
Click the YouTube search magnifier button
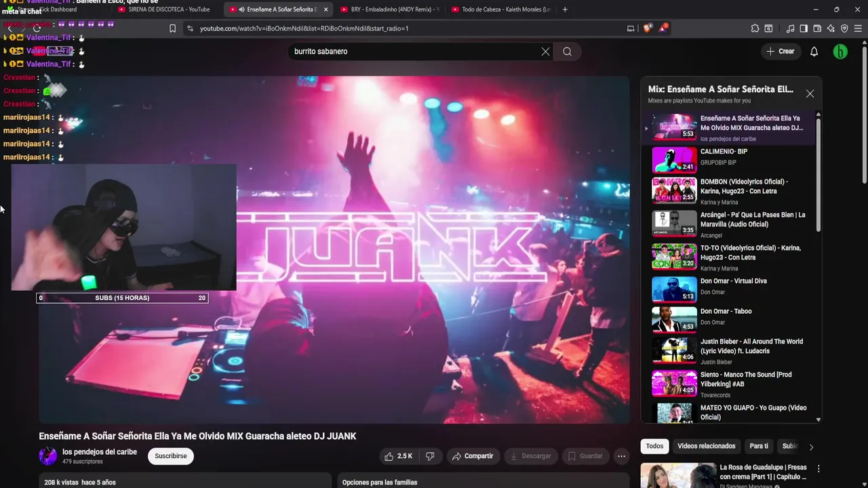[567, 52]
